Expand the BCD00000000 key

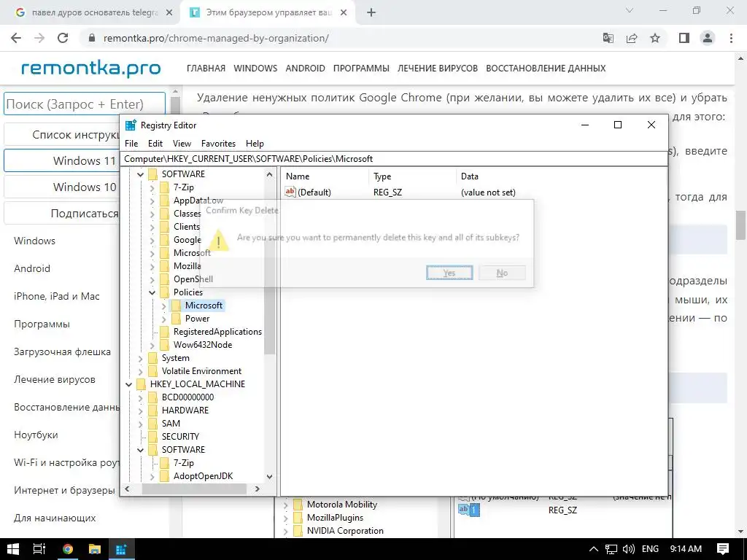(x=141, y=397)
